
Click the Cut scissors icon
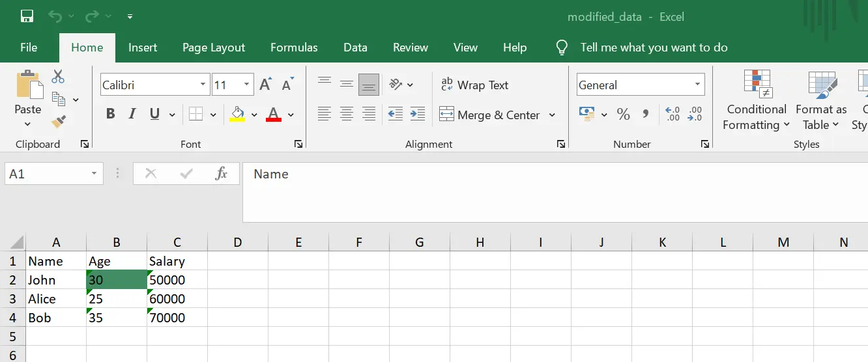tap(59, 77)
